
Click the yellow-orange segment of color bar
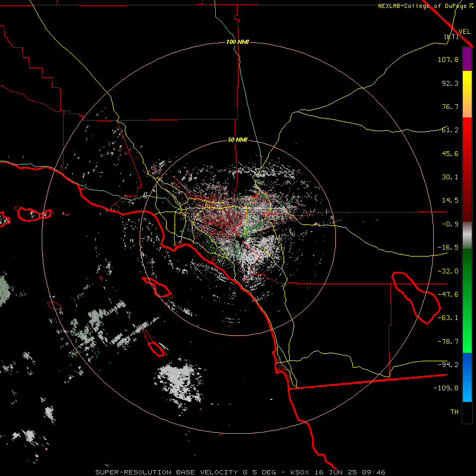click(467, 94)
